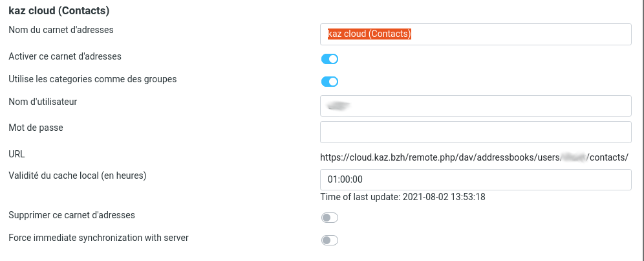Click the 'Time of last update' text
Viewport: 644px width, 261px height.
tap(402, 197)
